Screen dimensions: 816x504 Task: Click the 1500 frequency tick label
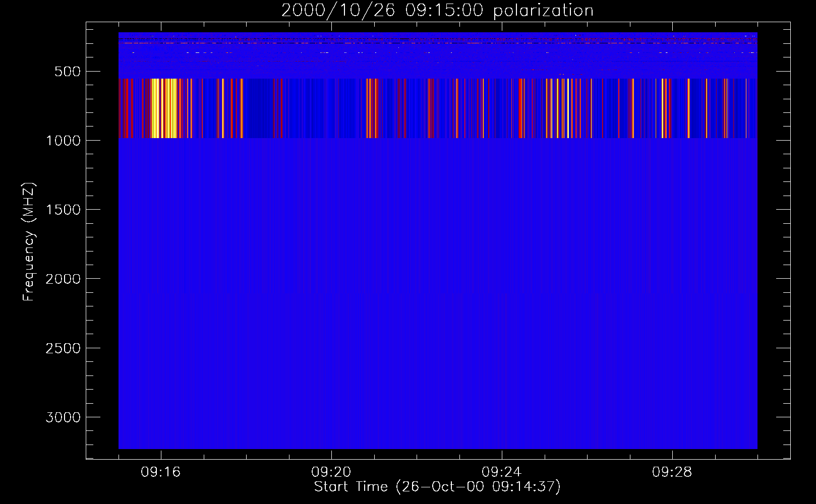[63, 210]
